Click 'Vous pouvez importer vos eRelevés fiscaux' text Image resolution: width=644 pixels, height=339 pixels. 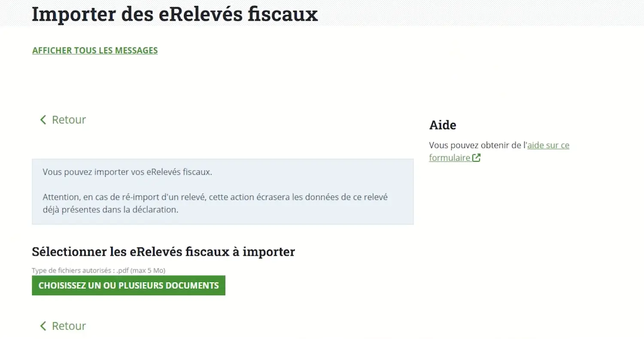(128, 172)
